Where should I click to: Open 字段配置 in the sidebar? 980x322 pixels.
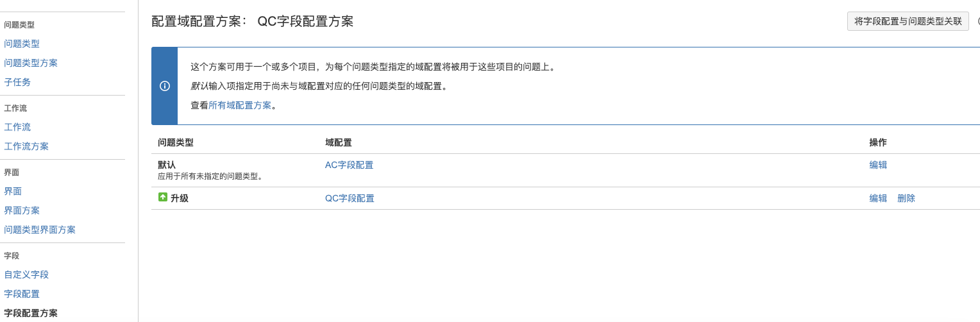tap(22, 294)
